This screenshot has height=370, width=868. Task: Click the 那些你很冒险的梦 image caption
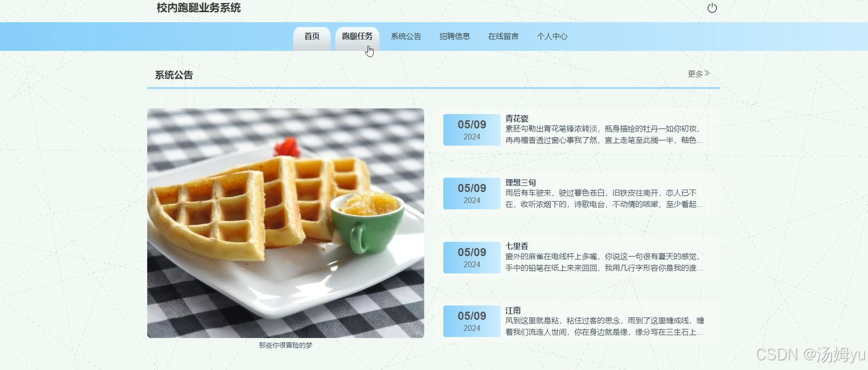click(286, 345)
